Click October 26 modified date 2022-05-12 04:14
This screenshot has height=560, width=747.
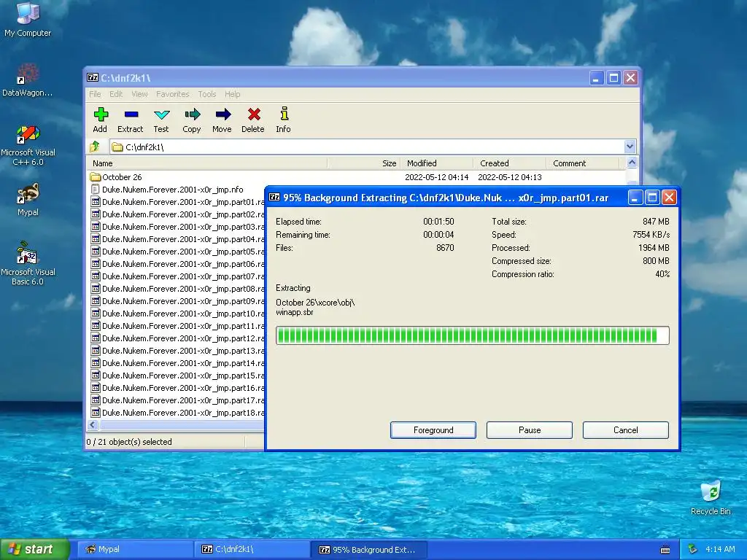[437, 177]
